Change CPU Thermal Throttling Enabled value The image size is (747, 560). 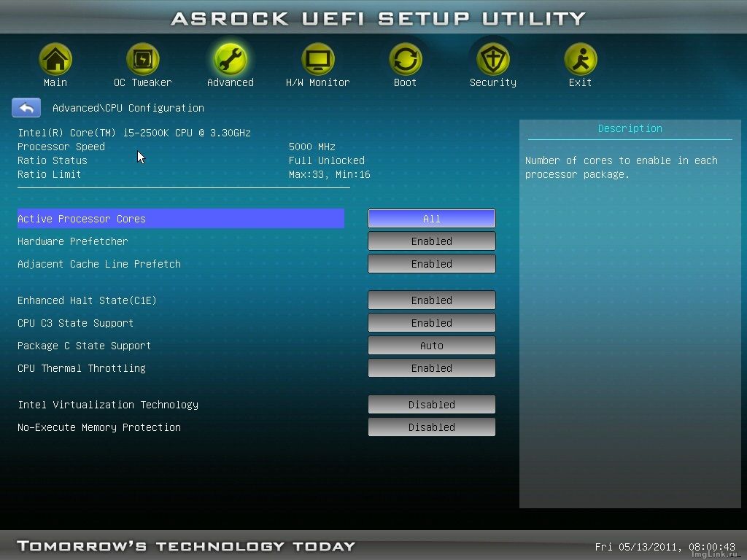click(x=432, y=368)
